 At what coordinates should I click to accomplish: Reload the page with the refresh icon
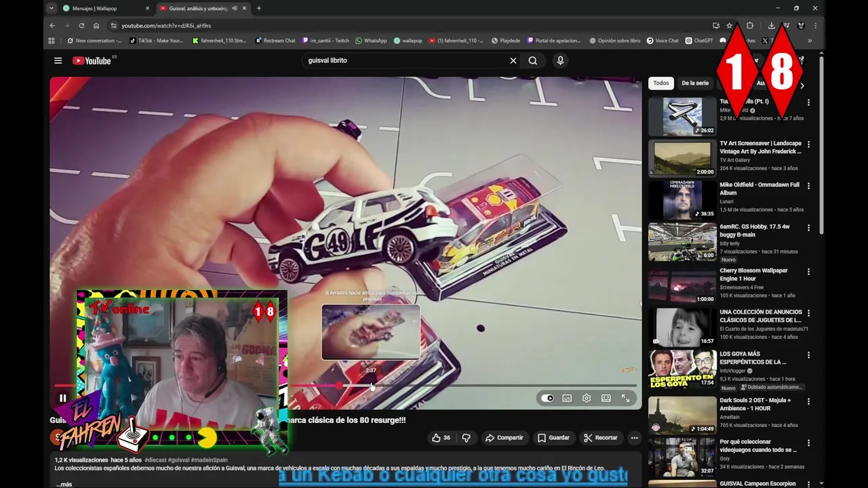81,26
